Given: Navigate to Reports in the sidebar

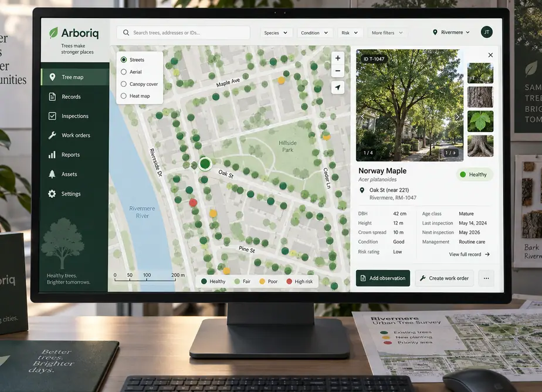Looking at the screenshot, I should pyautogui.click(x=75, y=154).
